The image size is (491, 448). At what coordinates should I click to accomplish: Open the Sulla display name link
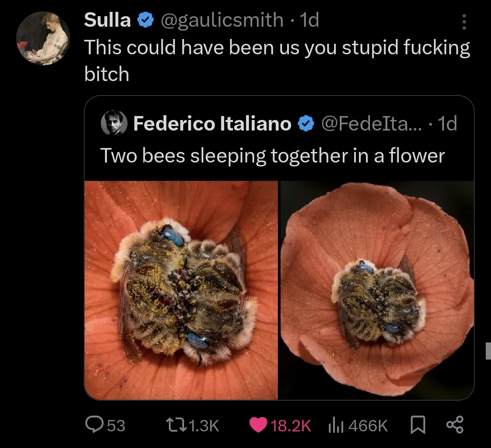point(107,20)
